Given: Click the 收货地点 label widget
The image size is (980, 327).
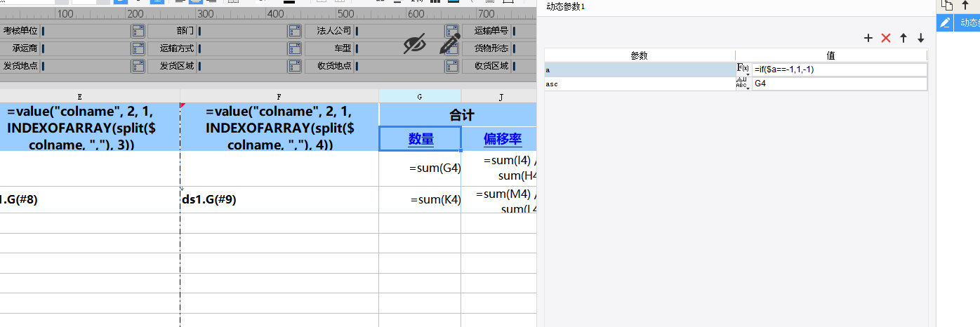Looking at the screenshot, I should [x=330, y=66].
